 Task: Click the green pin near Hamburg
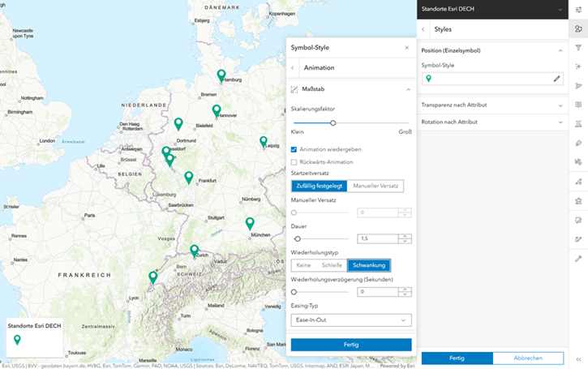221,75
